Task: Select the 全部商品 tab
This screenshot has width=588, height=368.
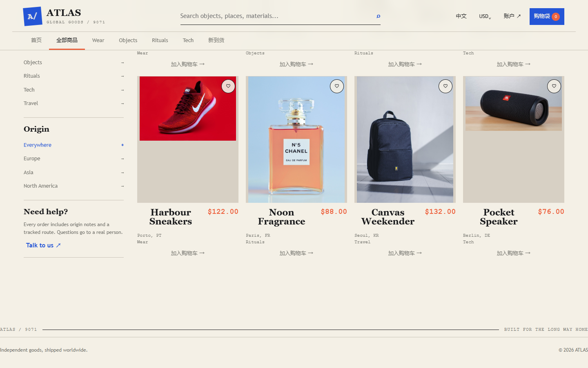Action: pyautogui.click(x=67, y=40)
